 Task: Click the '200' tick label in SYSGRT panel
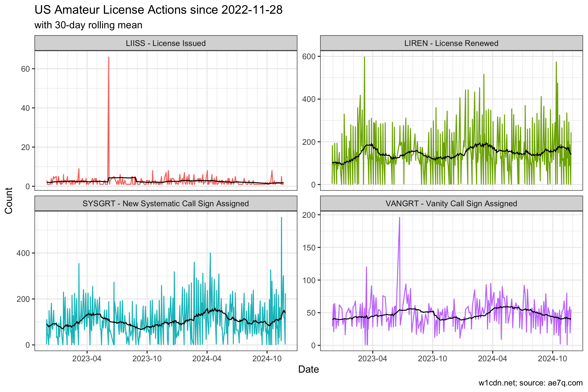click(x=23, y=299)
